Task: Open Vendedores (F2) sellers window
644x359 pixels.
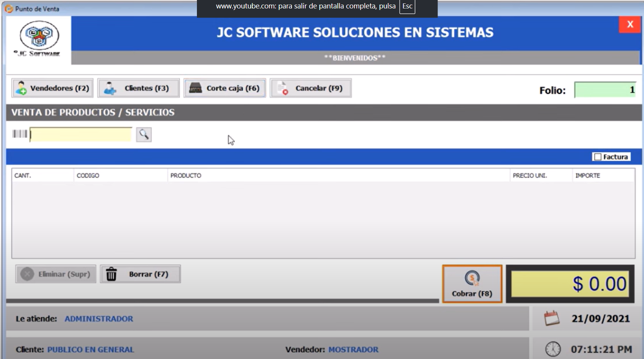Action: coord(53,88)
